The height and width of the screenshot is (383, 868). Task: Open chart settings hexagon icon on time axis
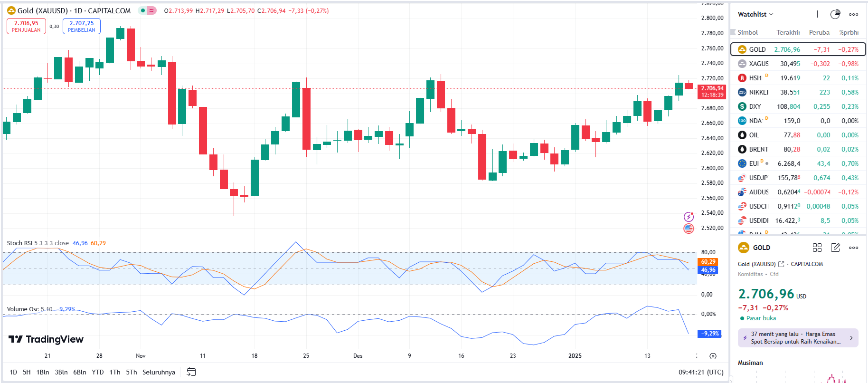click(713, 356)
